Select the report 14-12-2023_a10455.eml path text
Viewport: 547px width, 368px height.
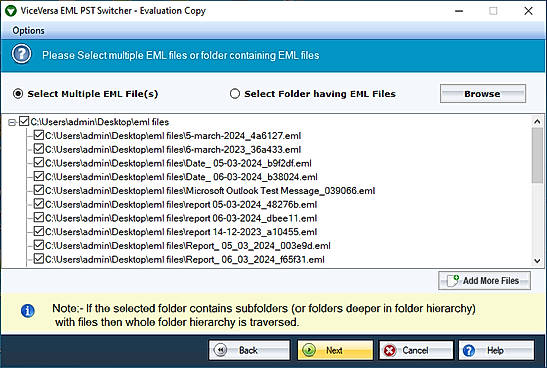click(x=181, y=232)
